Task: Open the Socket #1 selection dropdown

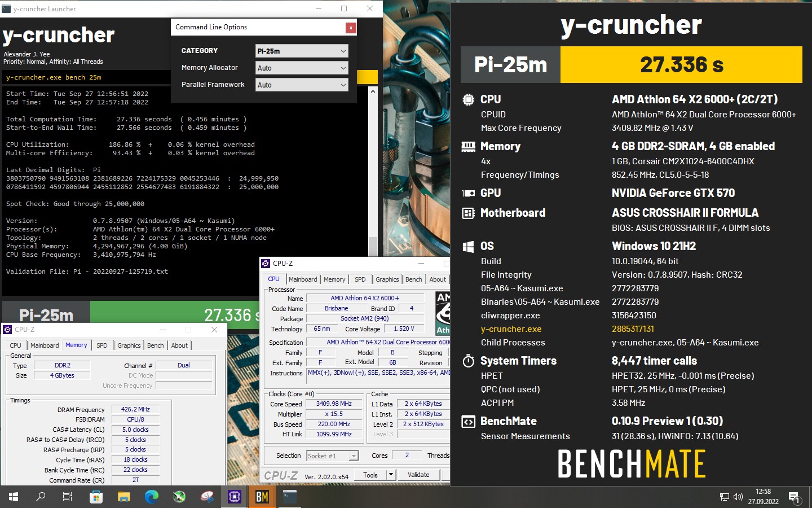Action: (x=332, y=456)
